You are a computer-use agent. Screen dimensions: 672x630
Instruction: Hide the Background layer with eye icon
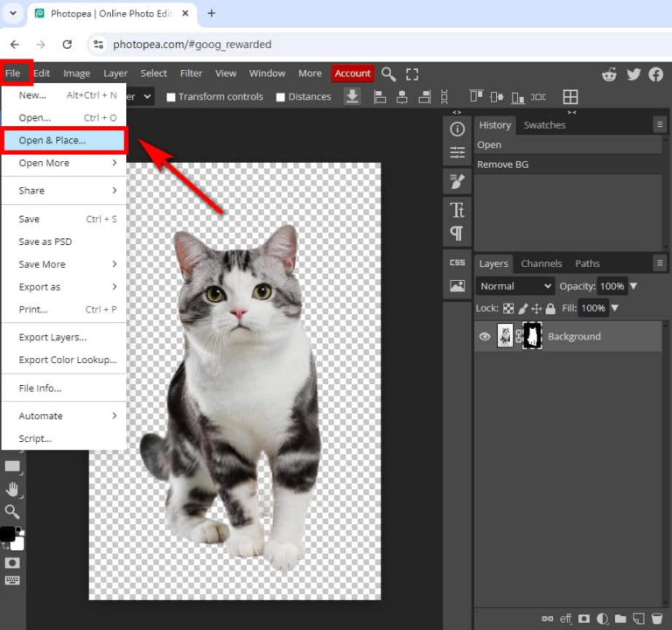coord(484,337)
